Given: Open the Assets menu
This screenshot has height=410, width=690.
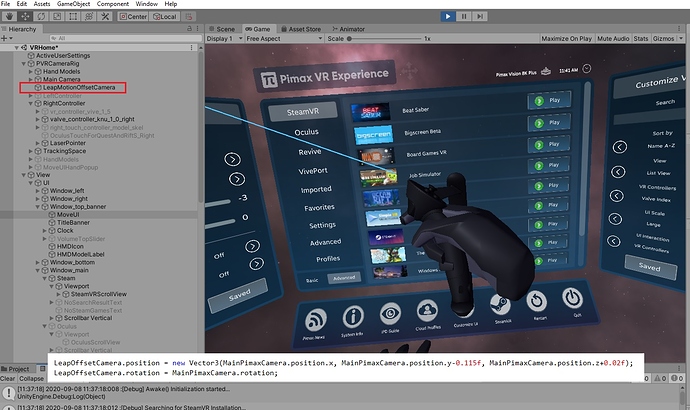Looking at the screenshot, I should [x=42, y=4].
